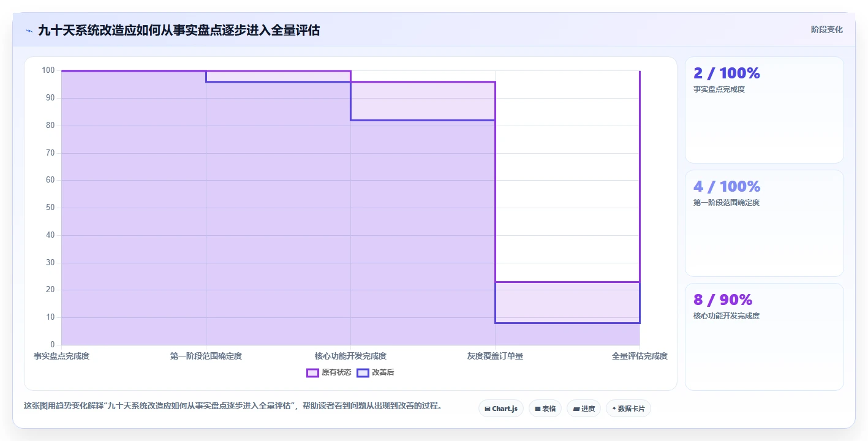
Task: Click the trend icon before the title
Action: 29,31
